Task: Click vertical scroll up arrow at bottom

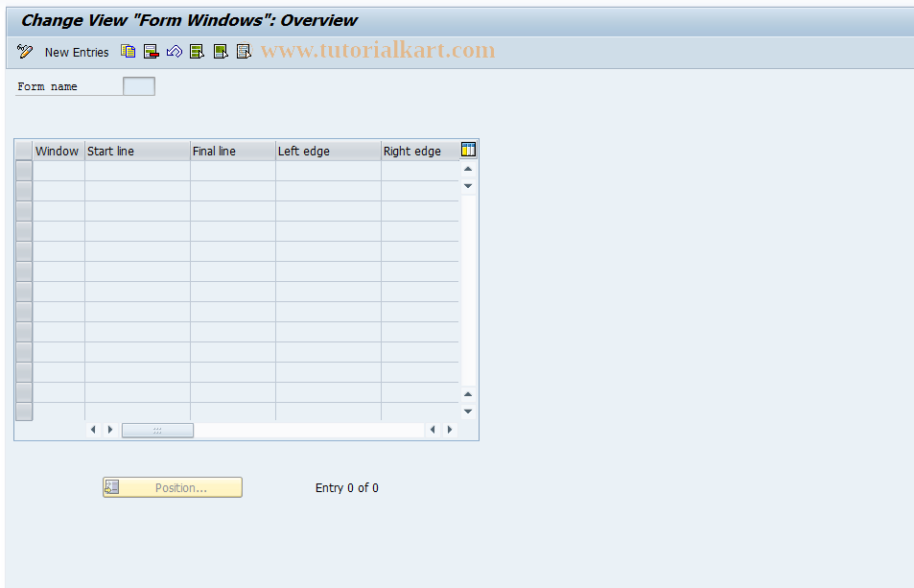Action: tap(468, 394)
